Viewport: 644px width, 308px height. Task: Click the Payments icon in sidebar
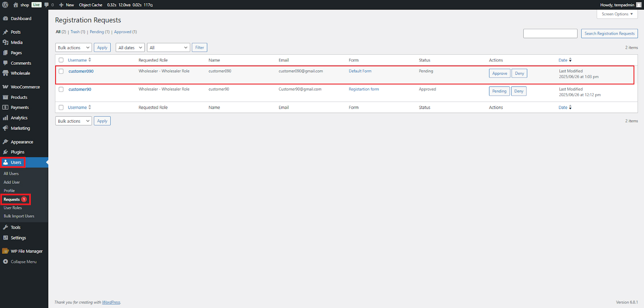(6, 107)
